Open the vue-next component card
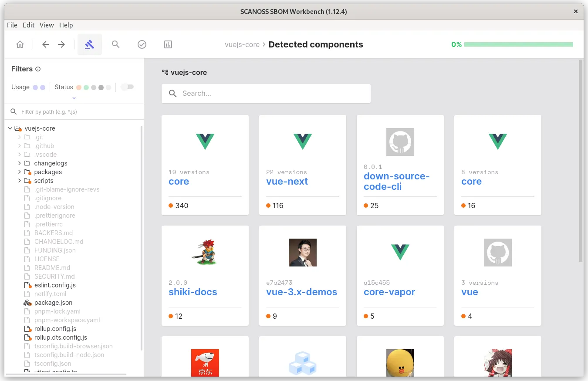The image size is (588, 381). [x=303, y=165]
